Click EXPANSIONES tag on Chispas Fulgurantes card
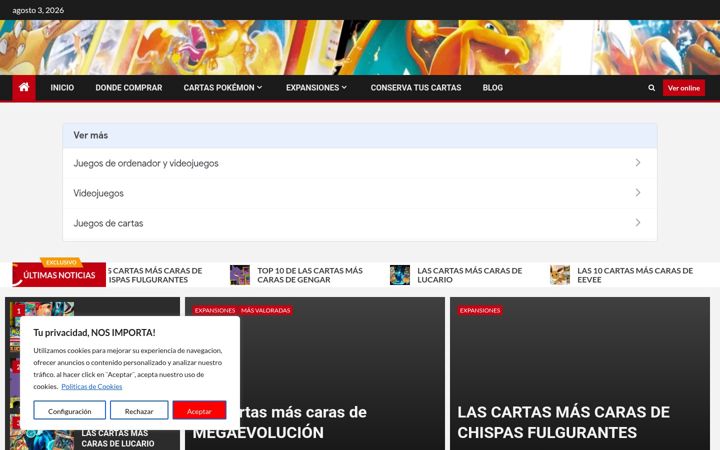The width and height of the screenshot is (720, 450). [480, 310]
